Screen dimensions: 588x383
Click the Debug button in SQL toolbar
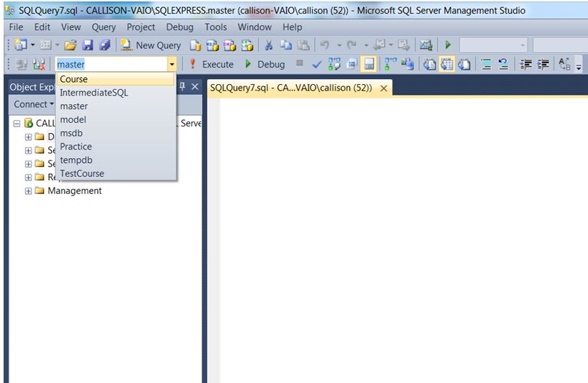point(265,65)
